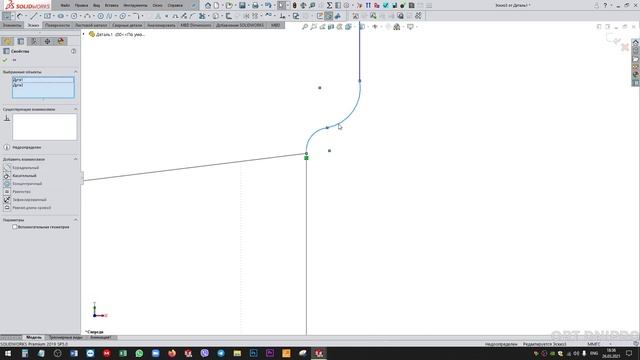
Task: Open Firefox from the taskbar
Action: [x=172, y=353]
